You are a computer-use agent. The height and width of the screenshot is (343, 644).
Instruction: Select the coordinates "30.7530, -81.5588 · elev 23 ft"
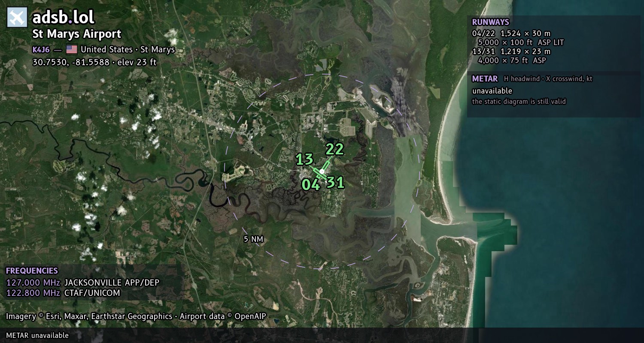[x=94, y=62]
